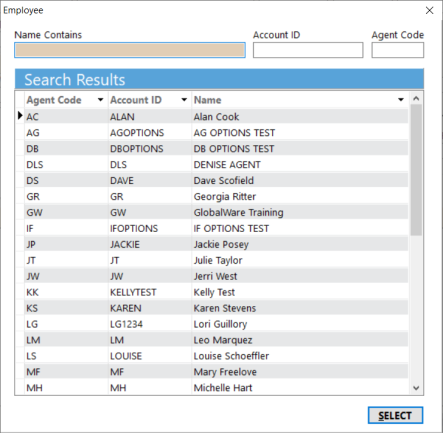Pick the Louise Schoeffler row
Image resolution: width=443 pixels, height=433 pixels.
[x=216, y=356]
